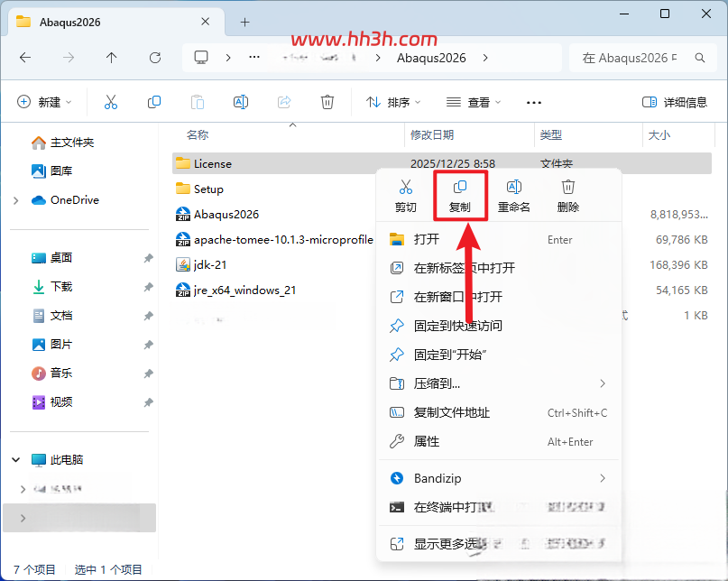The width and height of the screenshot is (728, 581).
Task: Choose Pin to Start (固定到"开始")
Action: [499, 355]
